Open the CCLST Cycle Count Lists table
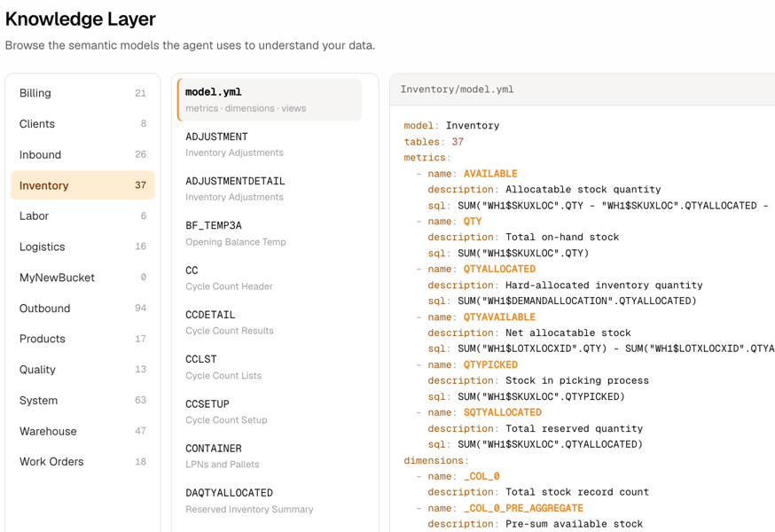 270,367
